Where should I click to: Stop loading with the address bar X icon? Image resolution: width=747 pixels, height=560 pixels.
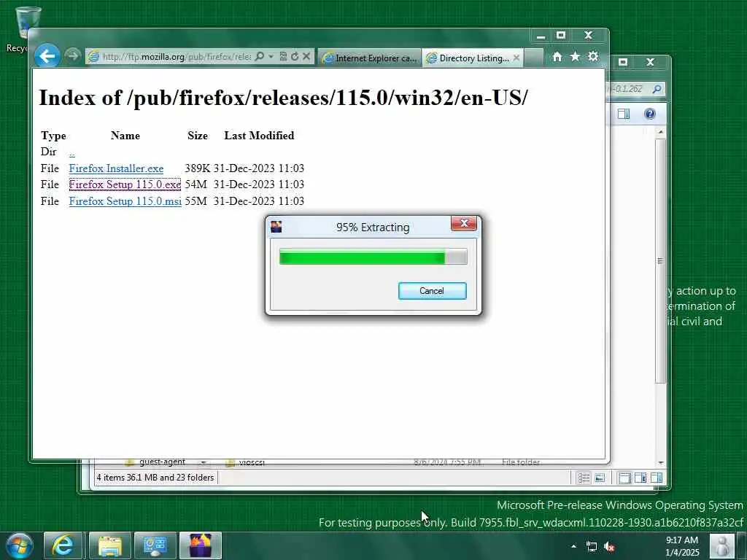[x=306, y=56]
